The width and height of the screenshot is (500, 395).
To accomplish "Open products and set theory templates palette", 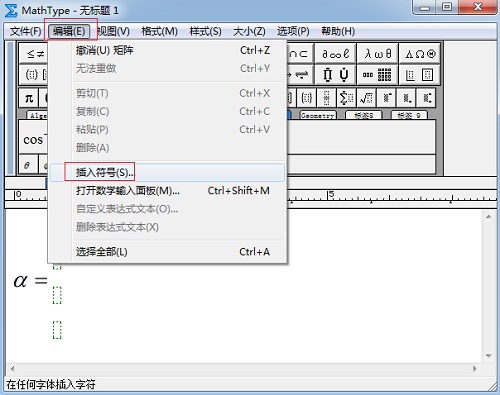I will 335,74.
